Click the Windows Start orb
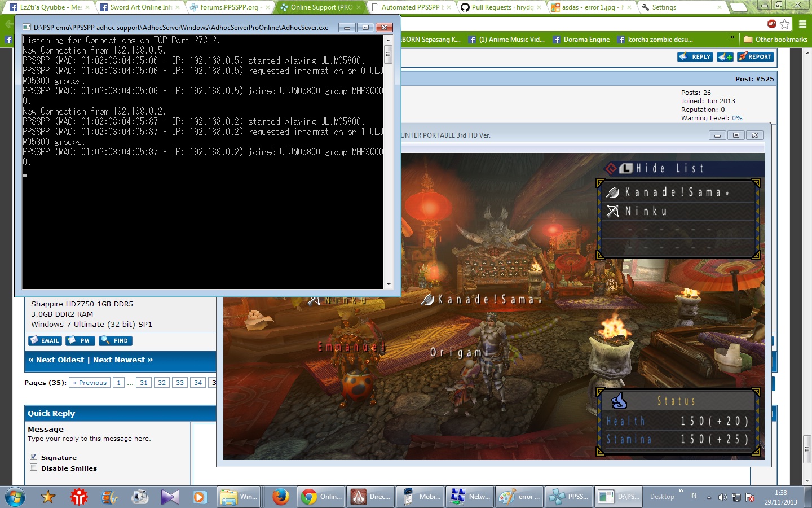The height and width of the screenshot is (508, 812). pyautogui.click(x=15, y=497)
